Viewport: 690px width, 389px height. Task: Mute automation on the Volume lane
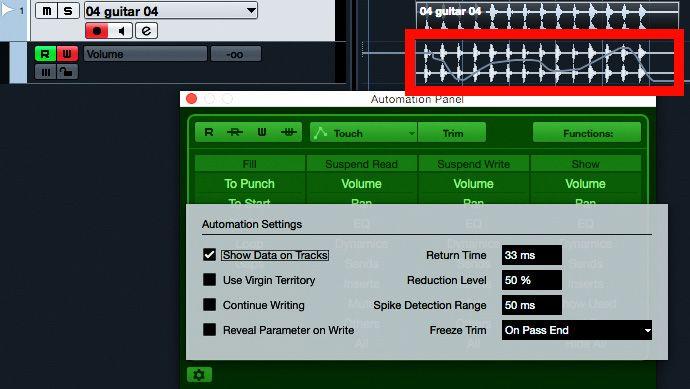click(45, 72)
